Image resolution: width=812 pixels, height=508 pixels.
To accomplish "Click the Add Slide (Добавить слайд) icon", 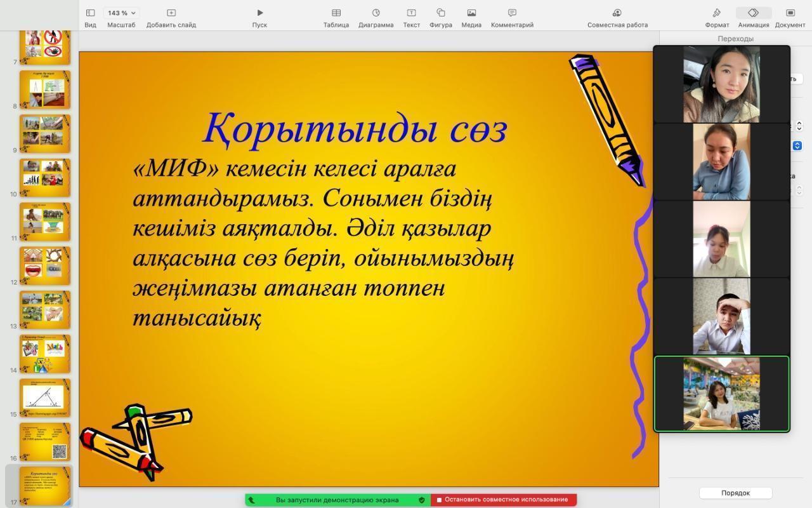I will [x=171, y=13].
